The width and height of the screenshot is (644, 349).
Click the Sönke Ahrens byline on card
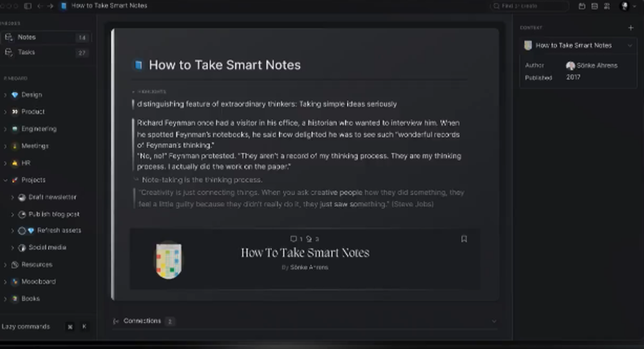tap(309, 267)
